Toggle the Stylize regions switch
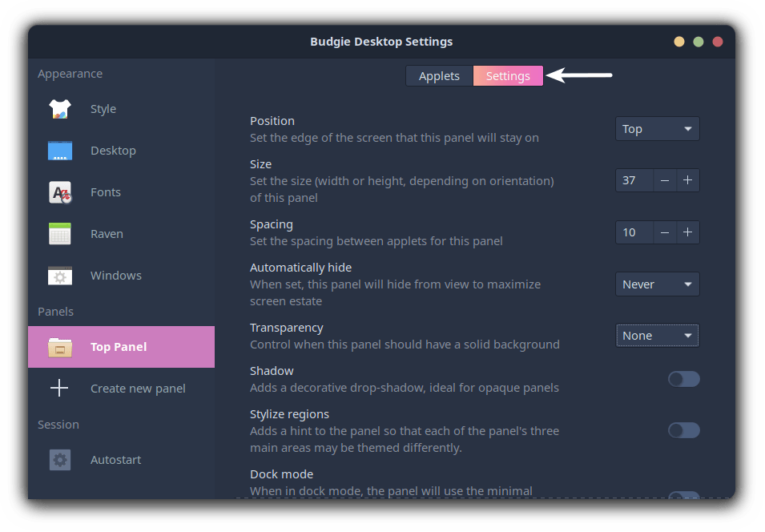The image size is (765, 532). point(683,430)
